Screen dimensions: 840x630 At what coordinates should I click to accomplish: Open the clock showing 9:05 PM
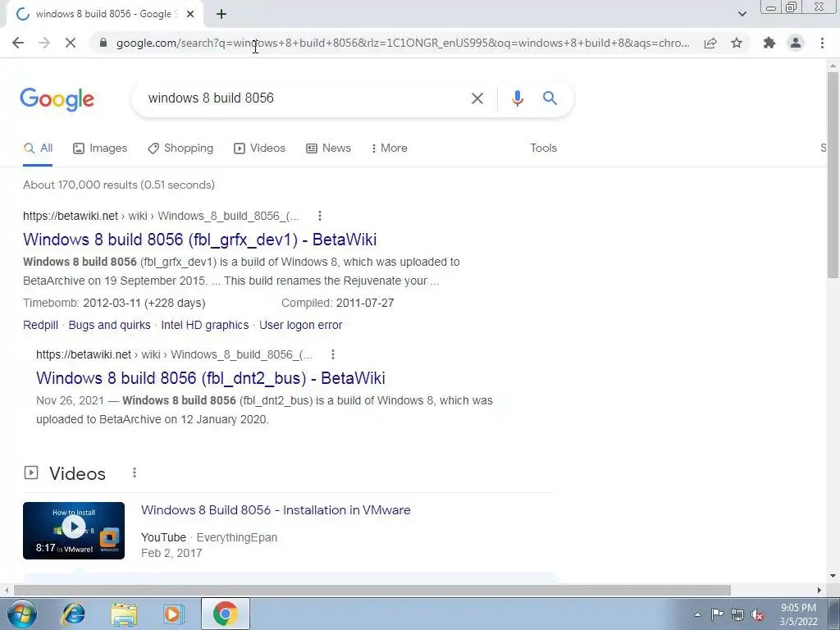pos(798,614)
